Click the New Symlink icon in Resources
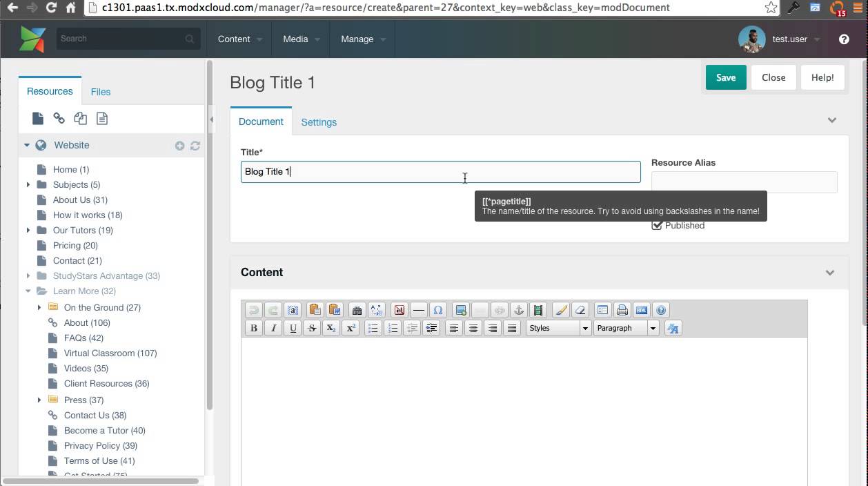 tap(81, 119)
